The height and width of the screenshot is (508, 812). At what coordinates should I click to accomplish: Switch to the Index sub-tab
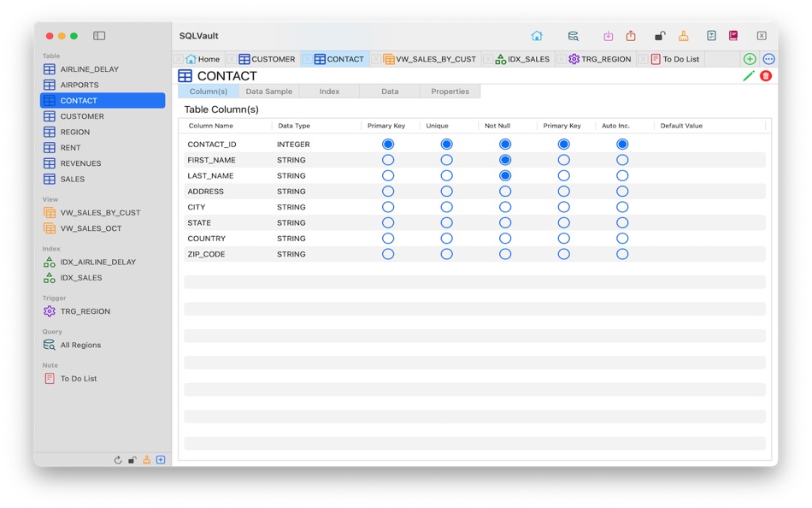coord(329,92)
